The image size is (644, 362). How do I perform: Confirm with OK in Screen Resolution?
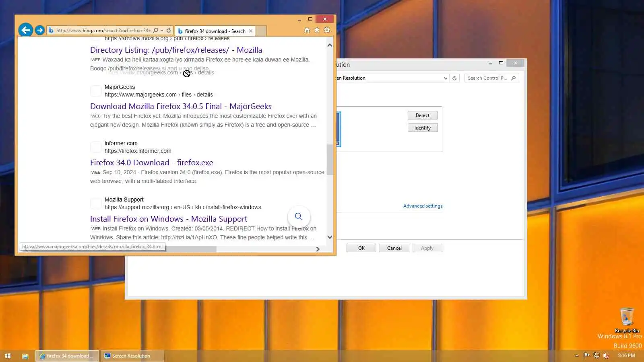(x=361, y=248)
